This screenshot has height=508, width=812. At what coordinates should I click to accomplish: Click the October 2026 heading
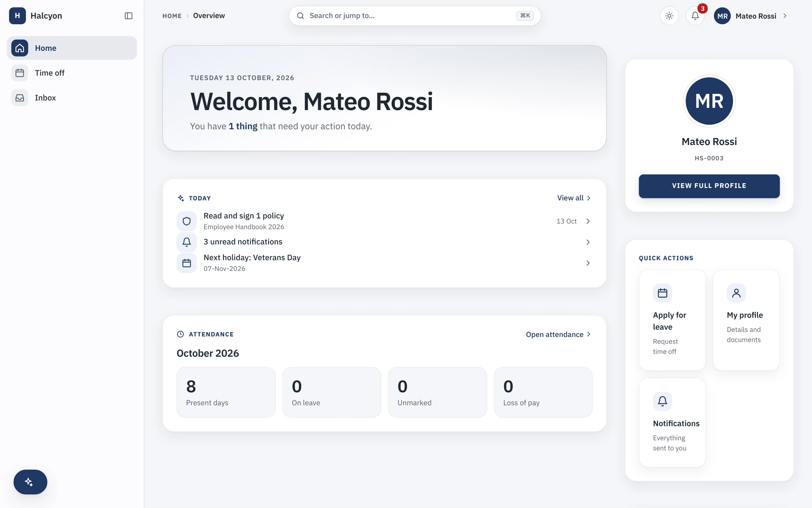point(208,353)
